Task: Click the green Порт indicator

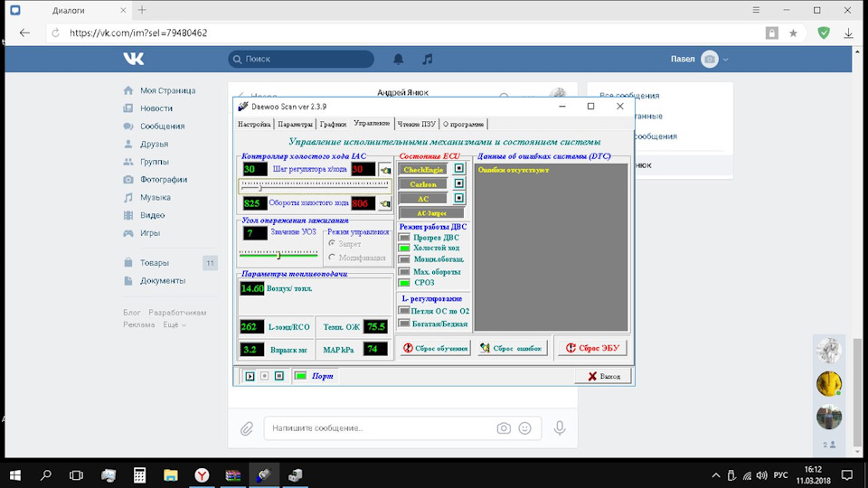Action: [300, 376]
